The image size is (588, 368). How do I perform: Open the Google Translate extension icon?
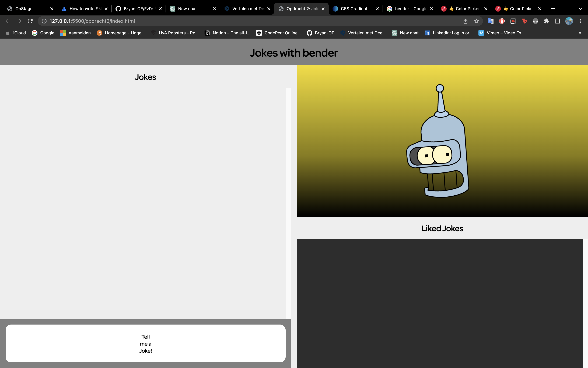491,21
